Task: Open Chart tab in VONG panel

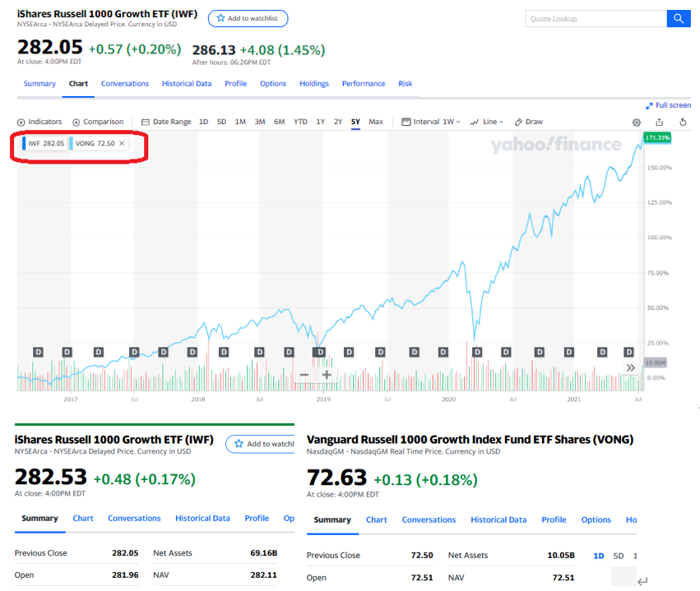Action: pyautogui.click(x=377, y=519)
